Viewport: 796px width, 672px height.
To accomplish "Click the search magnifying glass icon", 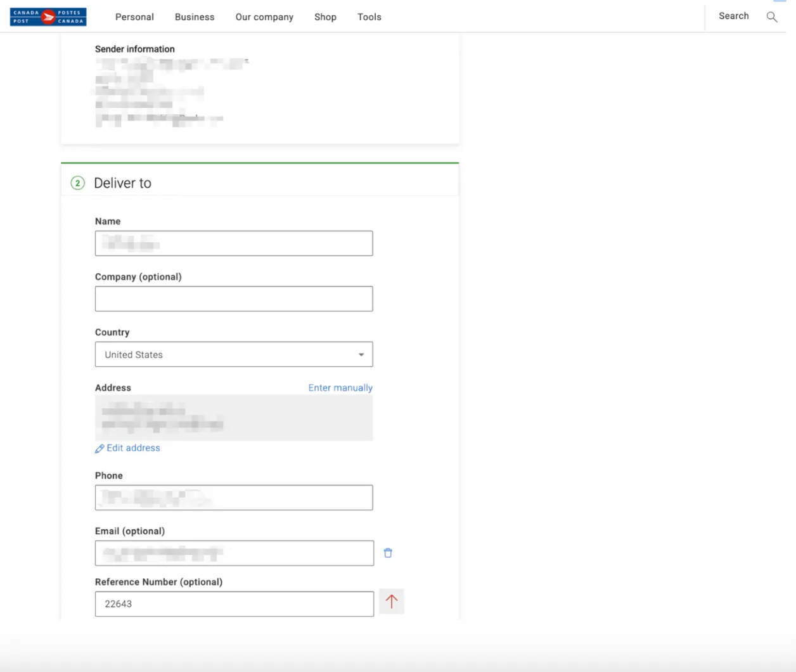I will (772, 17).
